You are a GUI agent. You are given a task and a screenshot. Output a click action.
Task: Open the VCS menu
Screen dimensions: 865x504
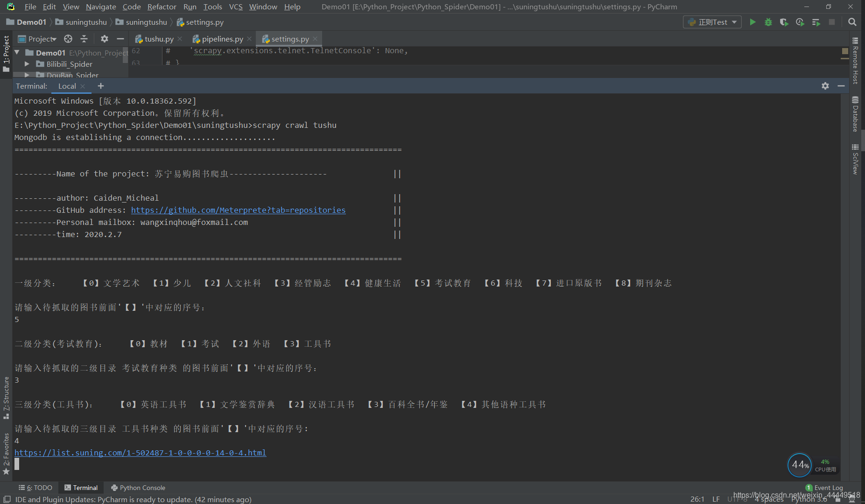(236, 7)
